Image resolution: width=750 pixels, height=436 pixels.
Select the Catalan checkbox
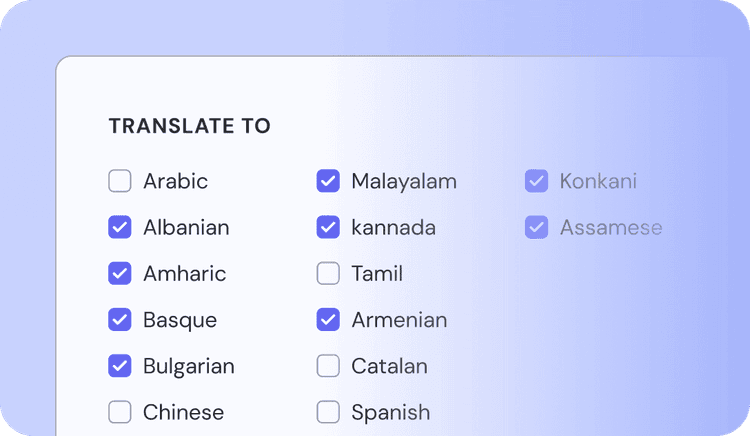point(328,366)
